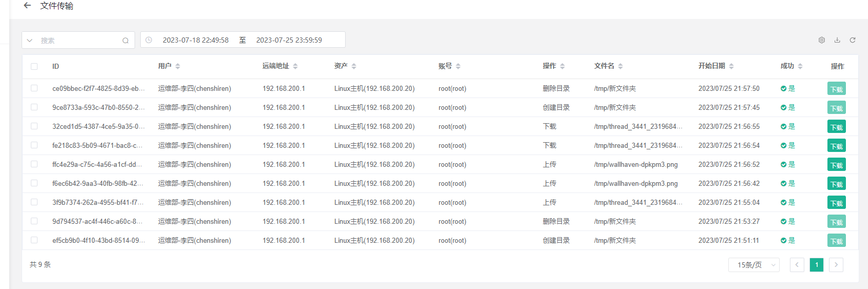Viewport: 868px width, 289px height.
Task: Click /tmp/新文件夹 in 21:53:27 row
Action: click(x=615, y=221)
